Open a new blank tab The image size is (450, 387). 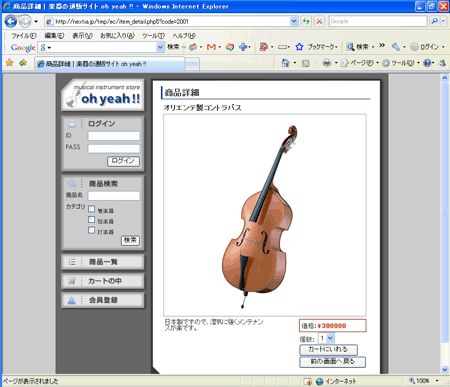pos(192,64)
